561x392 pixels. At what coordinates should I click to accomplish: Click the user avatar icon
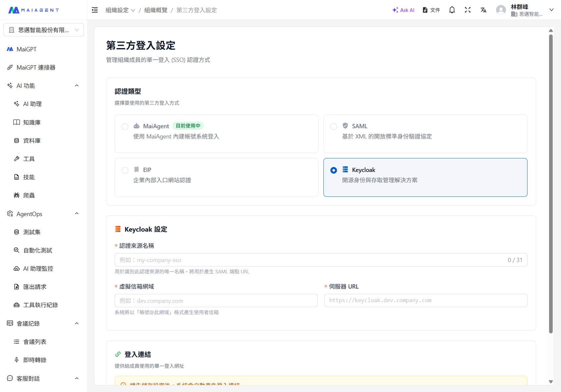(501, 10)
